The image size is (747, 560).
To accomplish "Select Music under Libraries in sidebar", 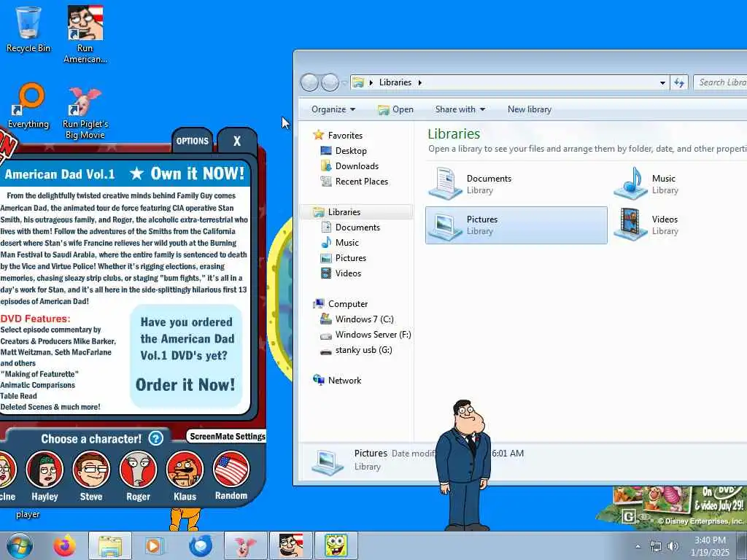I will [x=347, y=242].
